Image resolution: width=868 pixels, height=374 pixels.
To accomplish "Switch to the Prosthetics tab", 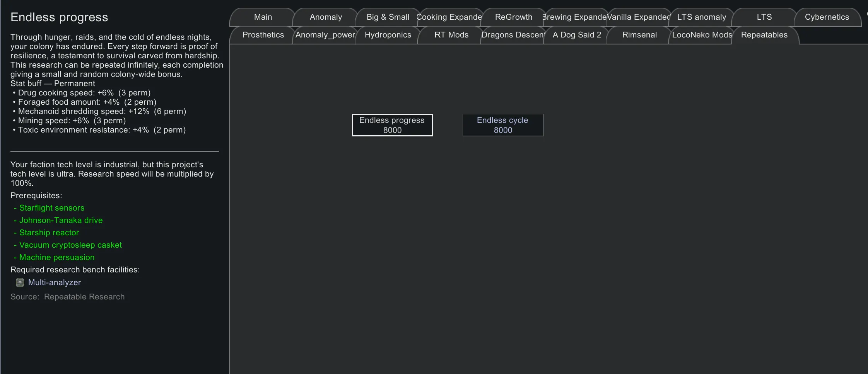I will click(x=263, y=35).
